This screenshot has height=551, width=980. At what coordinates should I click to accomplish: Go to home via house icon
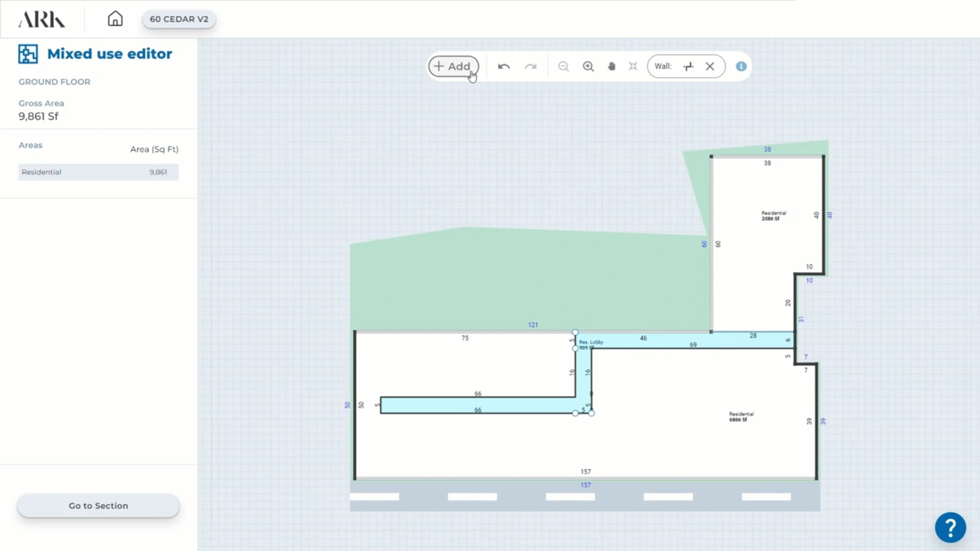tap(115, 19)
